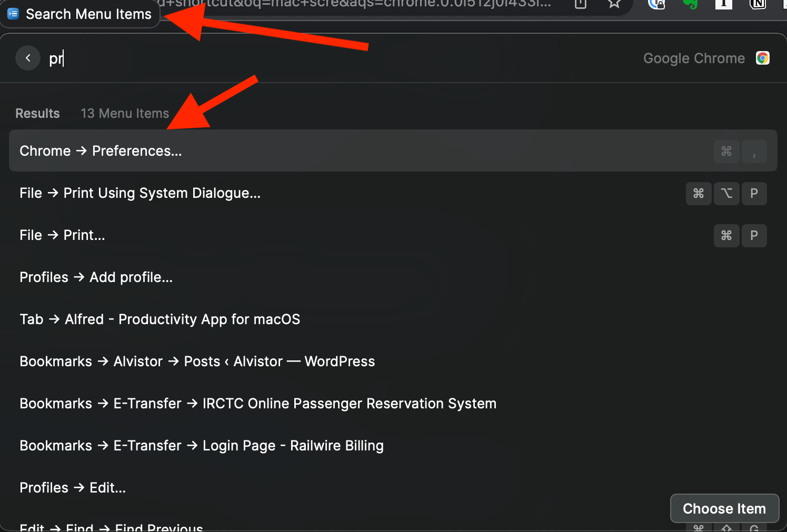Click the extension icon with a padlock
Viewport: 787px width, 532px height.
click(656, 4)
